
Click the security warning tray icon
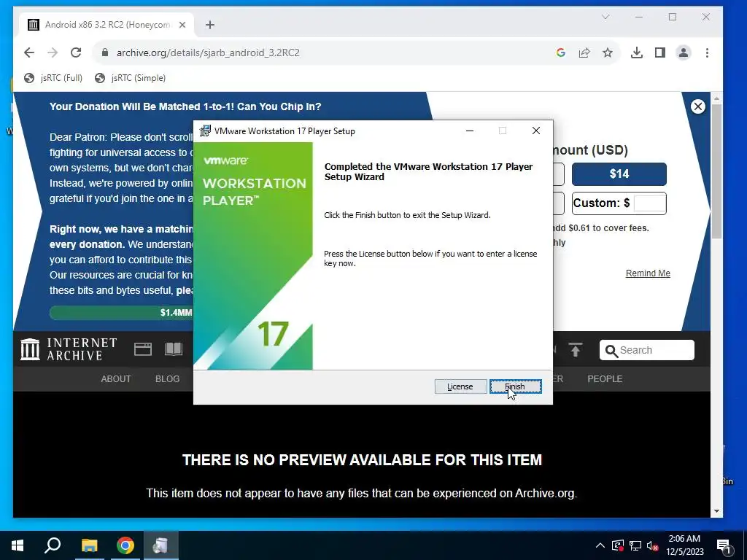618,545
